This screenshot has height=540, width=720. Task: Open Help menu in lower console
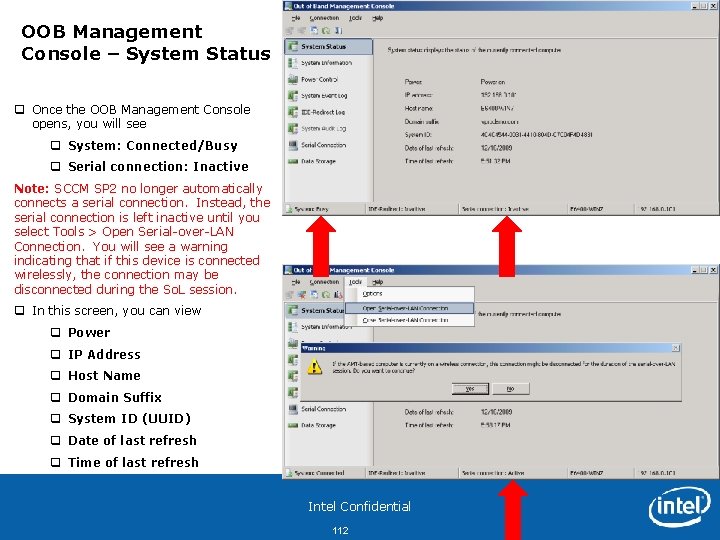tap(377, 282)
